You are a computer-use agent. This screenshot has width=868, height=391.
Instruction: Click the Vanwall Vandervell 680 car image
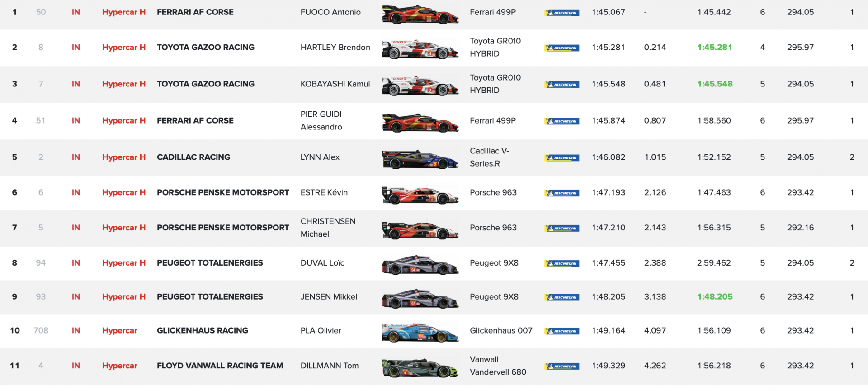(420, 367)
